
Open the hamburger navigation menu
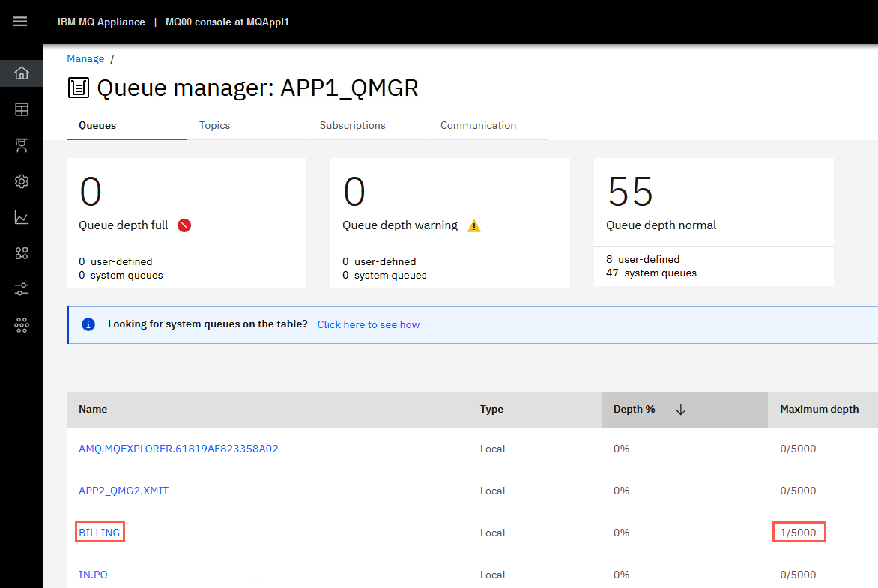click(x=20, y=22)
